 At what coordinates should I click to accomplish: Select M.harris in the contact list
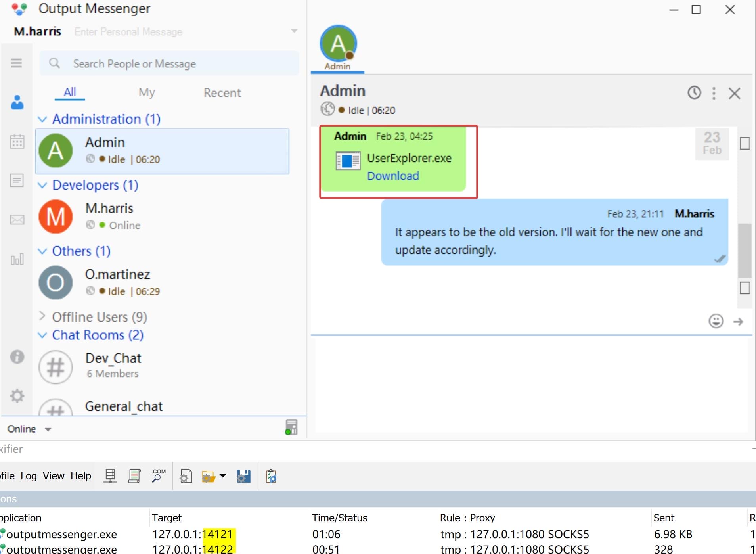[162, 217]
